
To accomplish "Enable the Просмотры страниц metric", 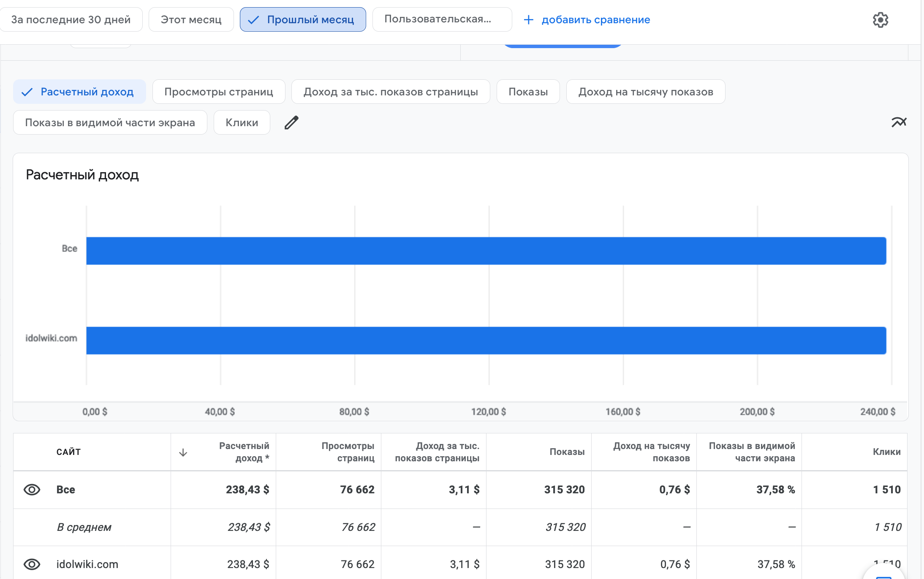I will click(x=219, y=92).
